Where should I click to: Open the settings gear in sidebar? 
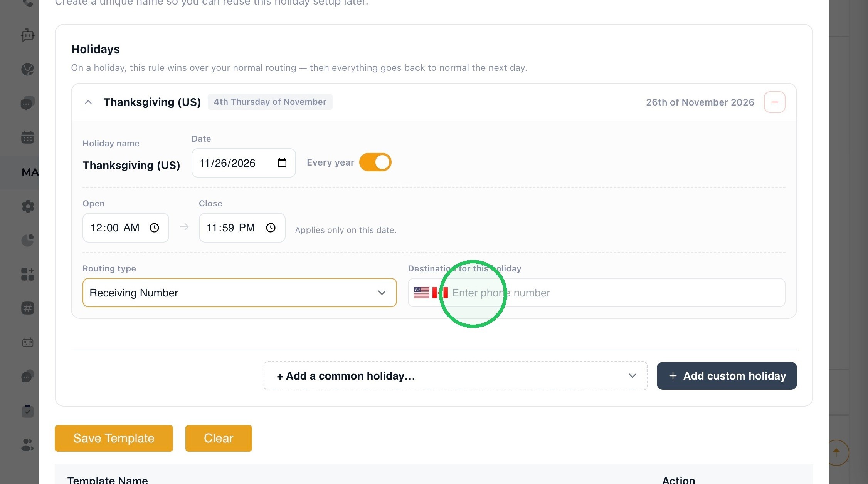coord(27,206)
